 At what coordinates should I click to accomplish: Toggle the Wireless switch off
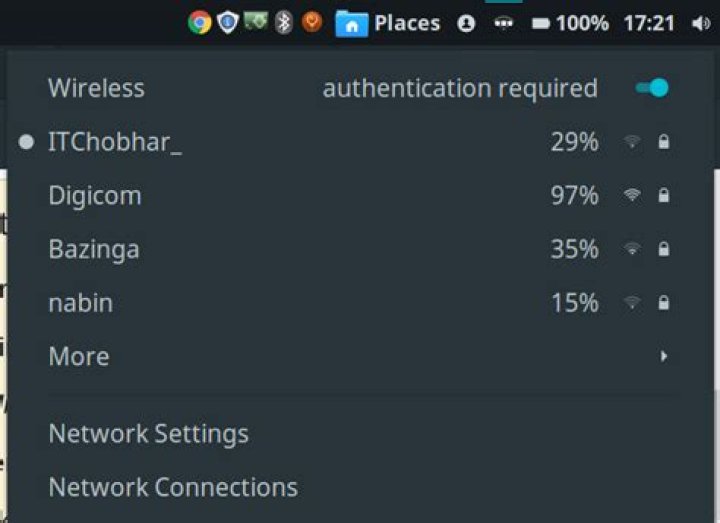coord(652,88)
